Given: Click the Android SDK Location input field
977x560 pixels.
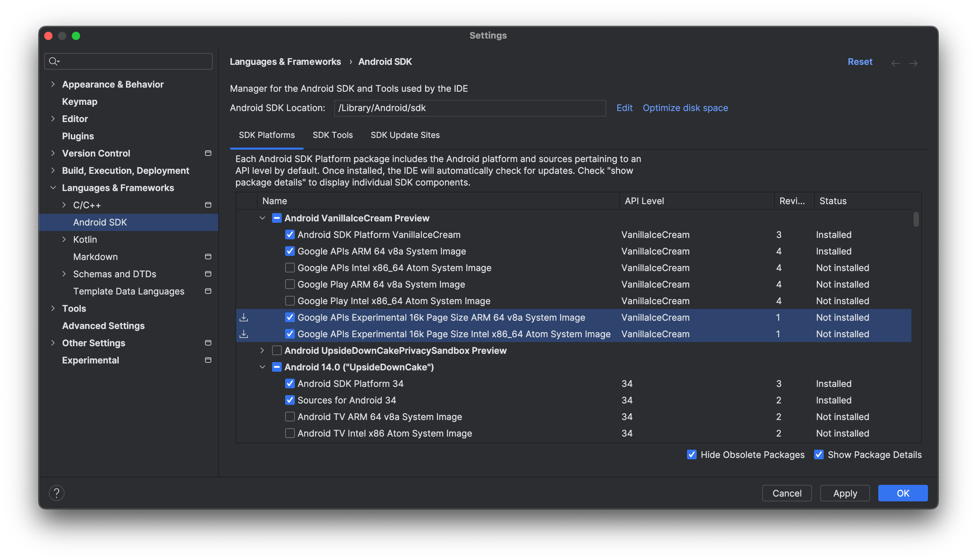Looking at the screenshot, I should pos(470,107).
